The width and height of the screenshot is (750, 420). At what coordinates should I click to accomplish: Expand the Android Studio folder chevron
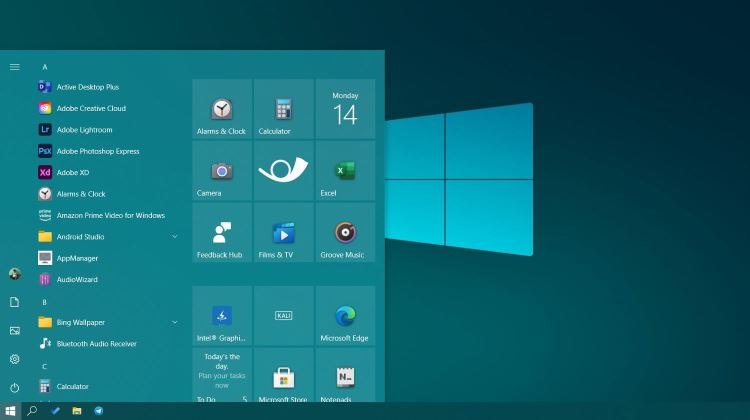click(175, 236)
